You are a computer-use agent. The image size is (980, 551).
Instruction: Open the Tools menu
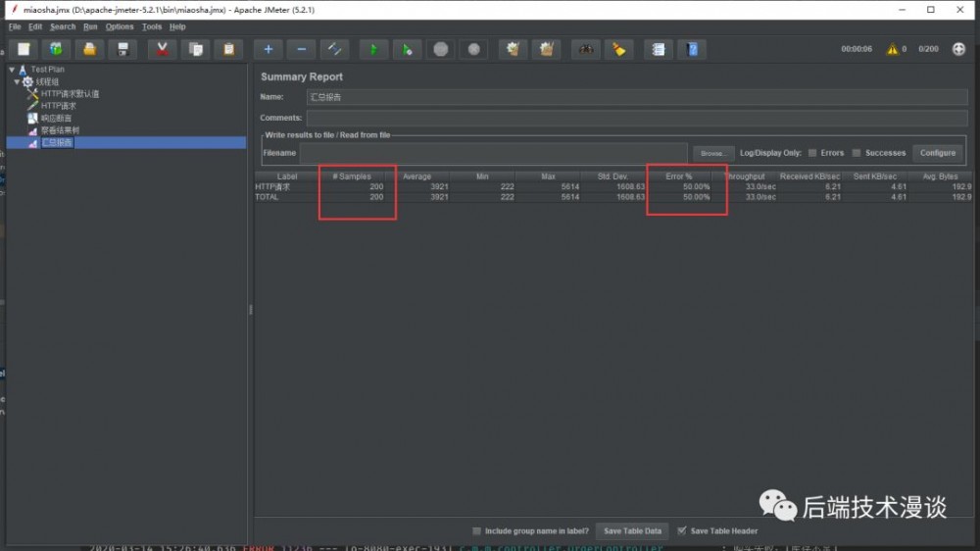pos(152,26)
